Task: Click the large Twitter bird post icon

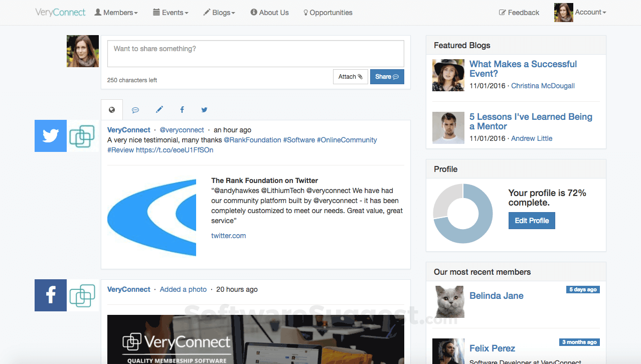Action: tap(51, 136)
